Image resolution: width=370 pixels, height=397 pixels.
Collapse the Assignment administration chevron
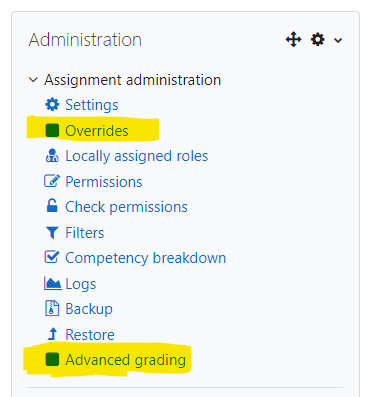tap(33, 80)
